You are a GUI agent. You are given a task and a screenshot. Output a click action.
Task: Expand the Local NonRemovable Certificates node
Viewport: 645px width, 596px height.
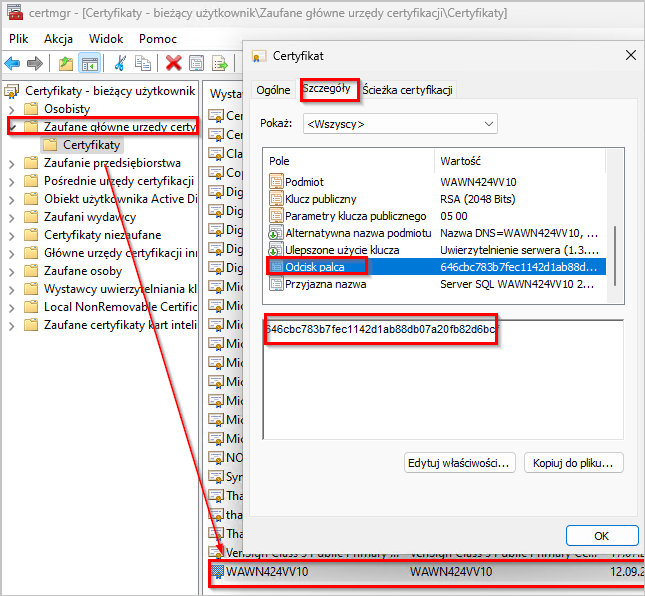12,308
